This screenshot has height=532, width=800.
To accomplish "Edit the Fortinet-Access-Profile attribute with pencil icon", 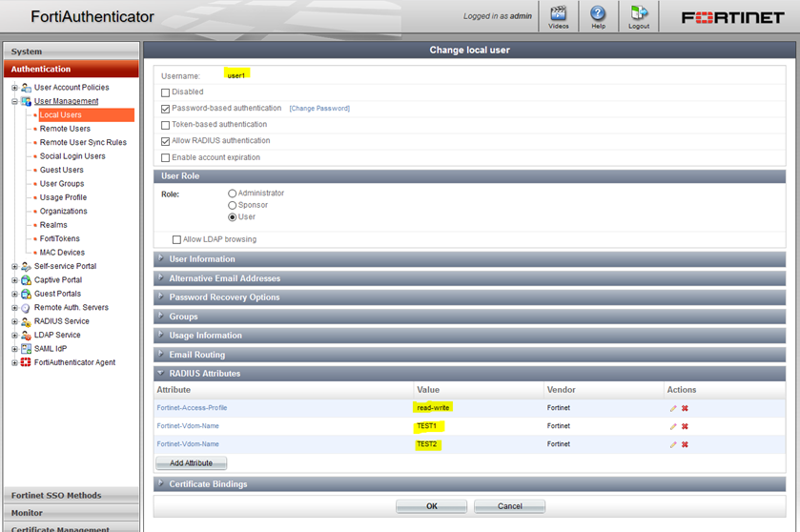I will click(673, 408).
